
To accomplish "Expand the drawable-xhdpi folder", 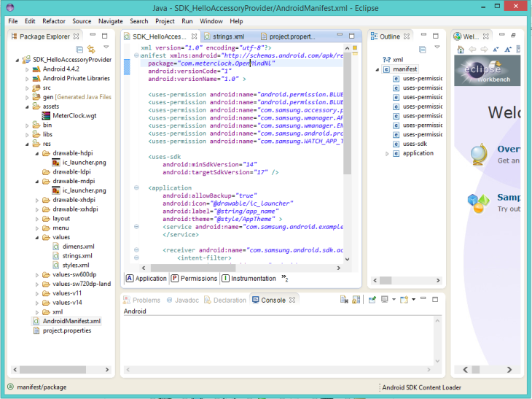I will click(x=37, y=199).
